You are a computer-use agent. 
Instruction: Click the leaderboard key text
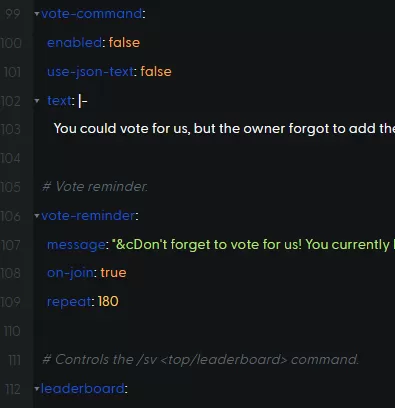point(83,389)
